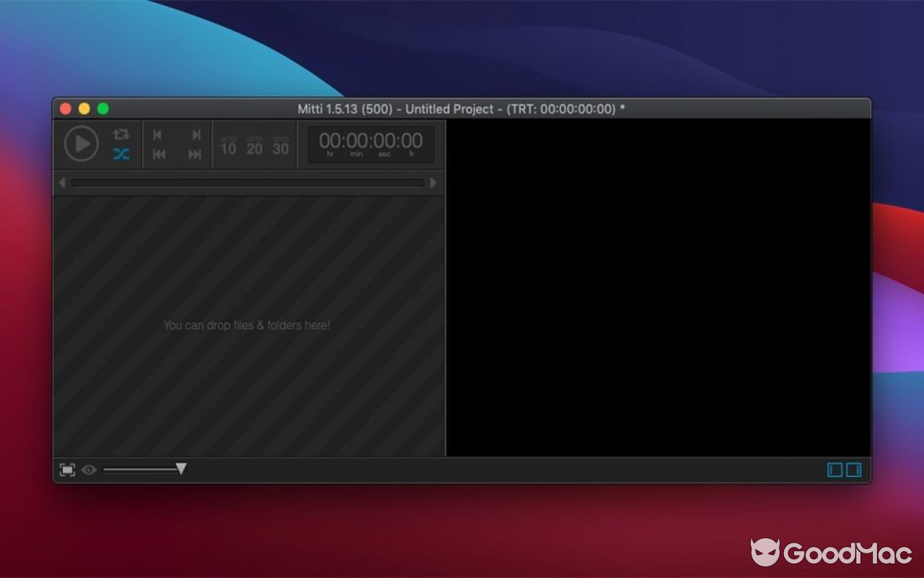Jump to the last cue in the playlist

tap(194, 154)
